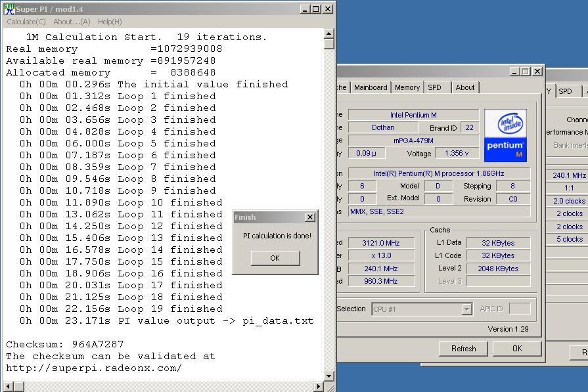Click the 'x 13.0' multiplier value
This screenshot has width=588, height=392.
(381, 255)
